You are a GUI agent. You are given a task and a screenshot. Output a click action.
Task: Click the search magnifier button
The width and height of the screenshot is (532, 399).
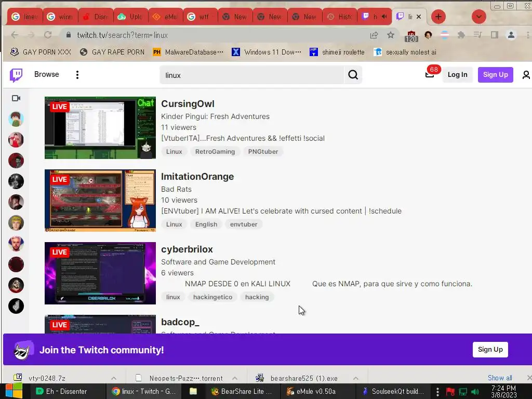(353, 75)
